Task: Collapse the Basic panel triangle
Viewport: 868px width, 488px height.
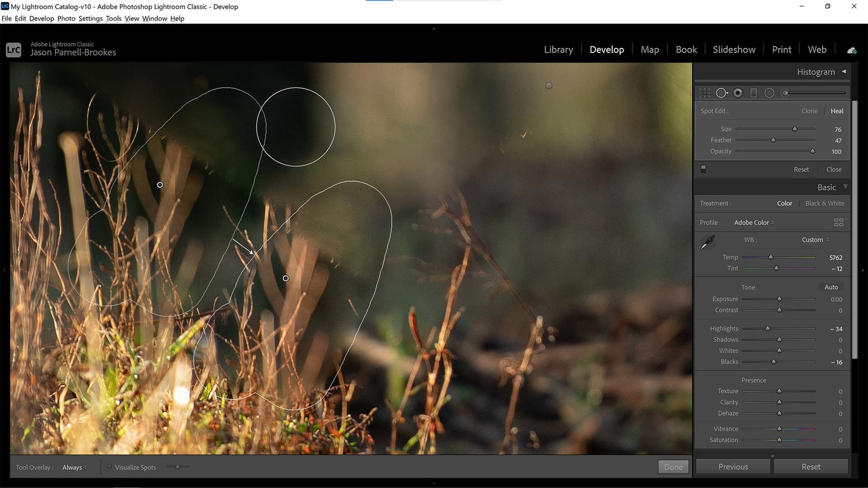Action: click(x=845, y=187)
